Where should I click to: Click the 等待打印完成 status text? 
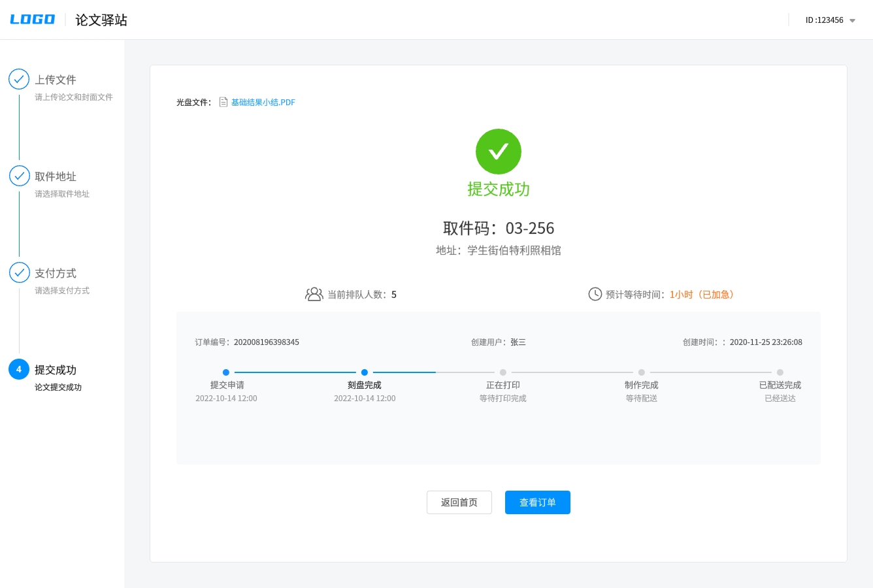click(503, 399)
